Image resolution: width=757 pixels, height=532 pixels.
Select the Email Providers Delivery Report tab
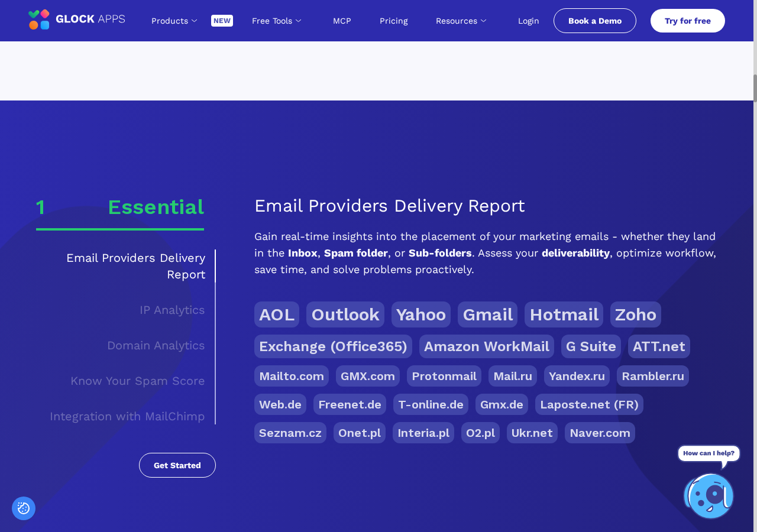[x=136, y=266]
